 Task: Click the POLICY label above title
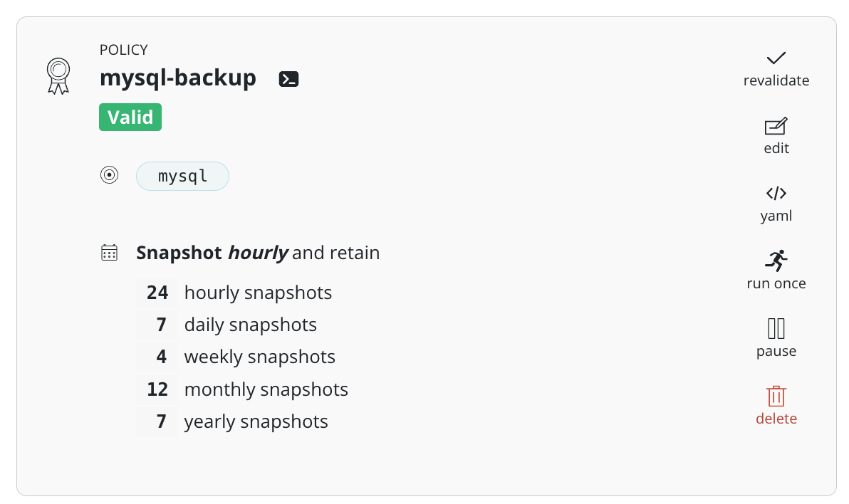[x=124, y=50]
